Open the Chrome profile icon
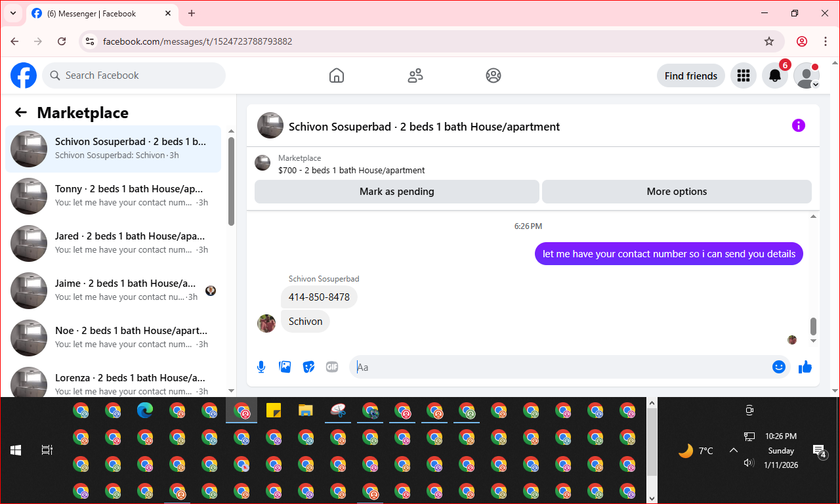840x504 pixels. coord(802,41)
